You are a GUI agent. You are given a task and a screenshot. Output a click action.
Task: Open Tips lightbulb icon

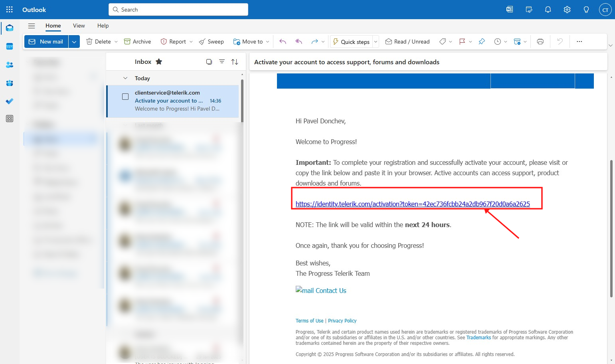[586, 10]
